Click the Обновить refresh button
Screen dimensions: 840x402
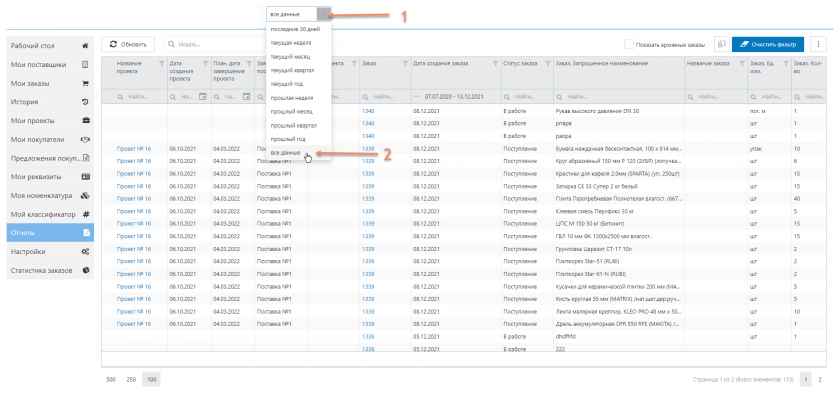pos(128,45)
